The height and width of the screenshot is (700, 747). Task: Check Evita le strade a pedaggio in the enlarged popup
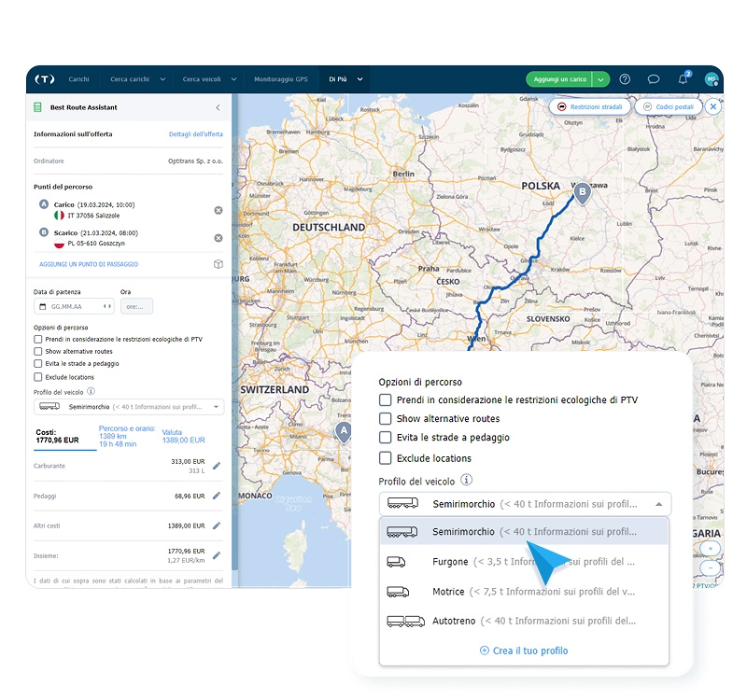(x=385, y=437)
